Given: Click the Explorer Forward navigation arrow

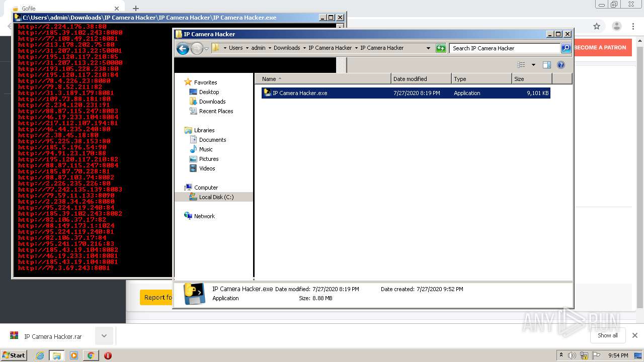Looking at the screenshot, I should click(x=197, y=48).
